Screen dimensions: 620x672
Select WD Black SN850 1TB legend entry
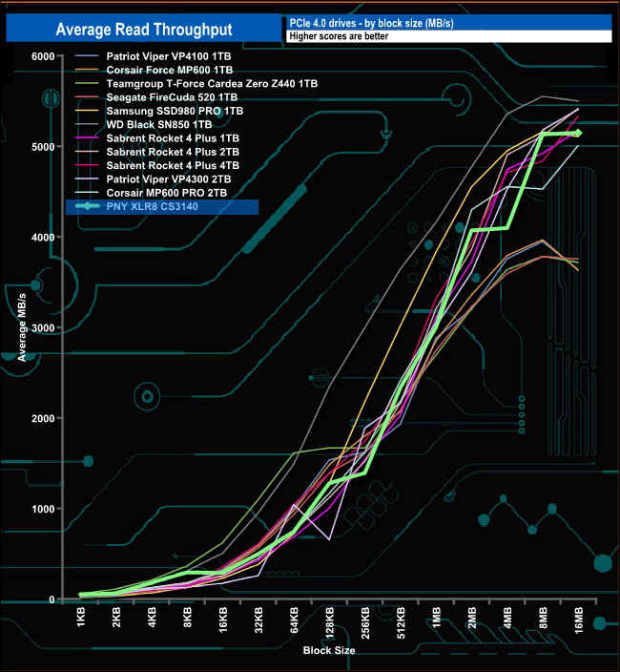tap(143, 125)
